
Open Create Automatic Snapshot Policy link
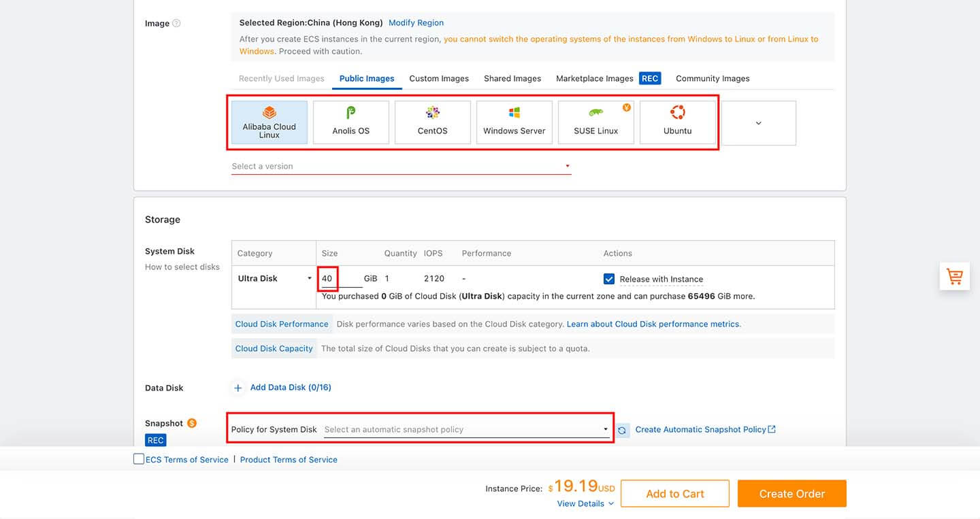coord(705,429)
